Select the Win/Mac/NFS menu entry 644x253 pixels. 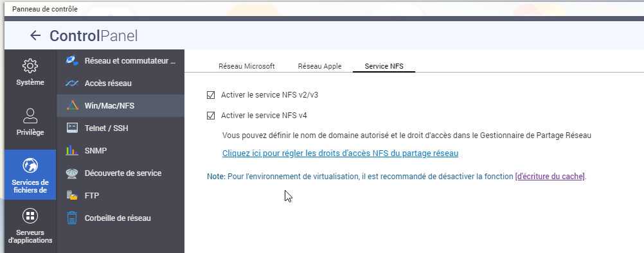(x=120, y=106)
